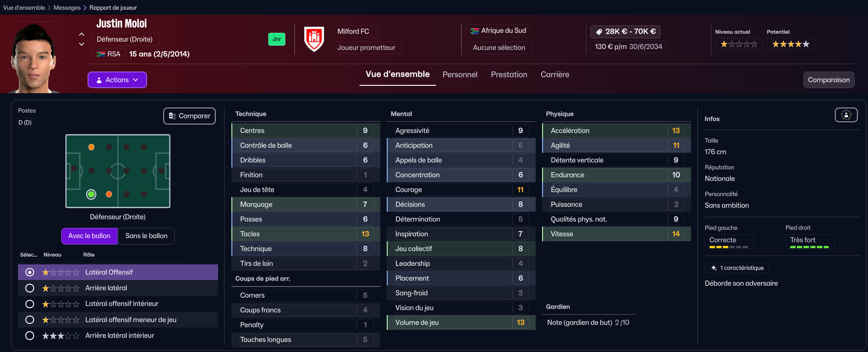Click the Potentiel star rating

[791, 44]
